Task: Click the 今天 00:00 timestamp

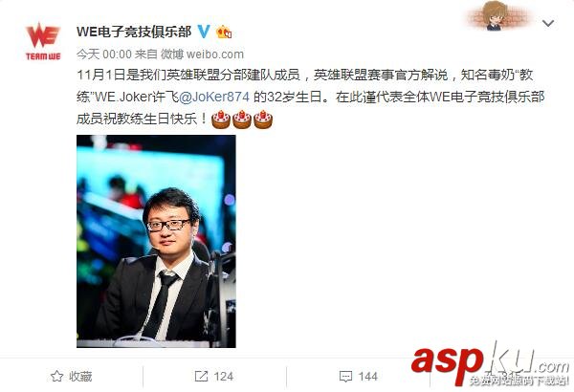Action: point(104,54)
